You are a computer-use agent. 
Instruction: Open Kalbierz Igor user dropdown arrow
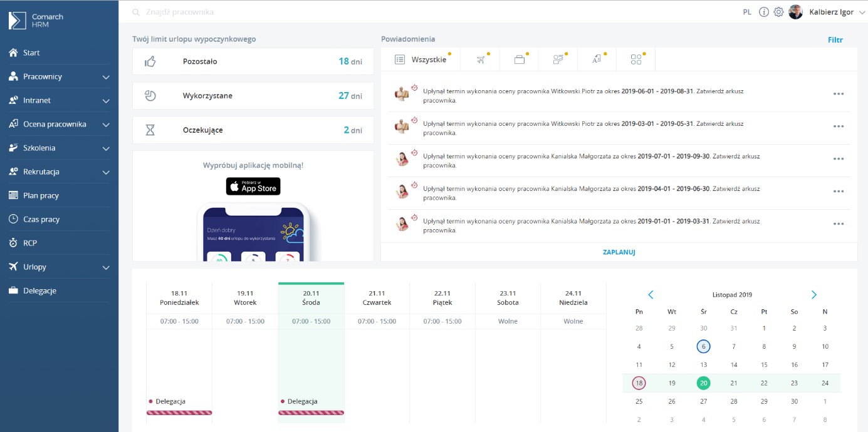pyautogui.click(x=862, y=13)
